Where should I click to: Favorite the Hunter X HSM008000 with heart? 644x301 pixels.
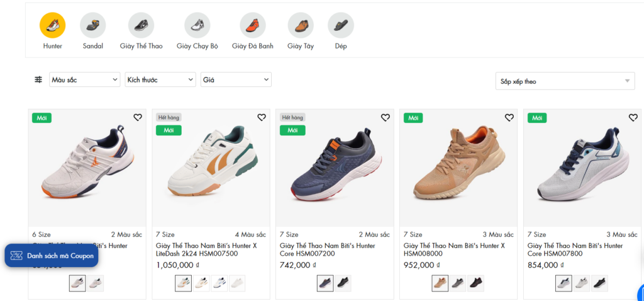[x=509, y=118]
